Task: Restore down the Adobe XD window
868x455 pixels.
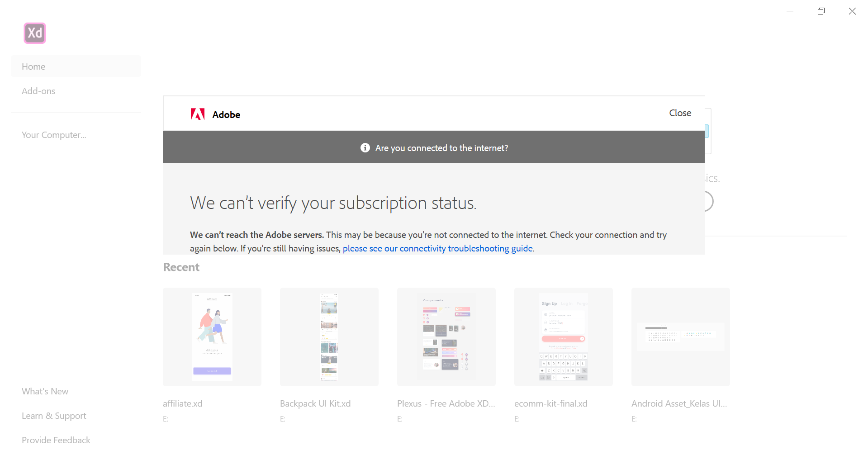Action: (x=821, y=11)
